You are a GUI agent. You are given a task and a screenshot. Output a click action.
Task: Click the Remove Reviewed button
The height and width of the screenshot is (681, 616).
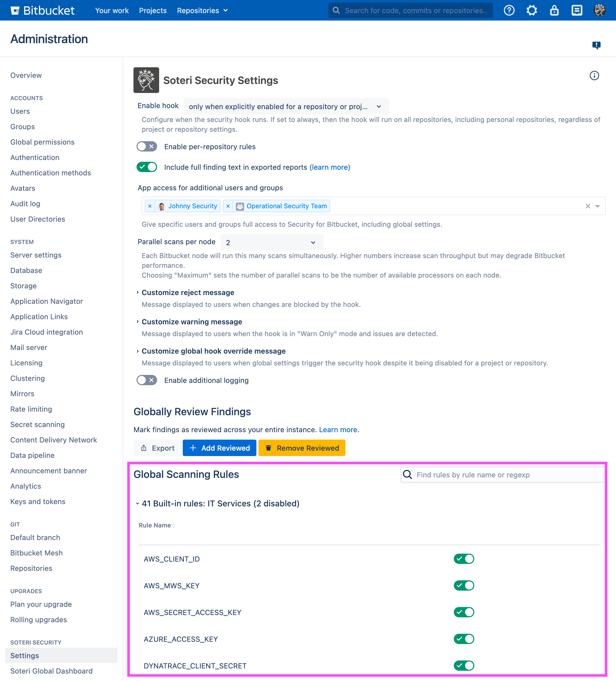click(x=302, y=448)
